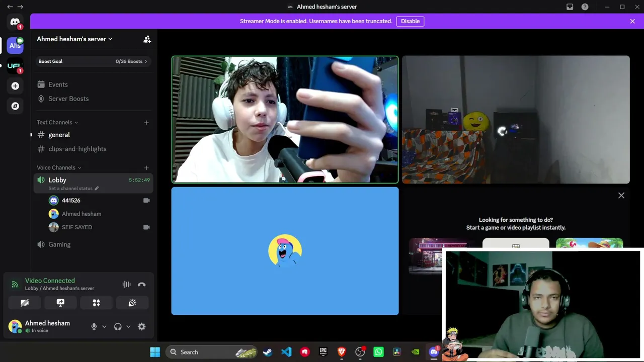Toggle microphone mute in user panel
This screenshot has height=362, width=644.
pyautogui.click(x=94, y=327)
